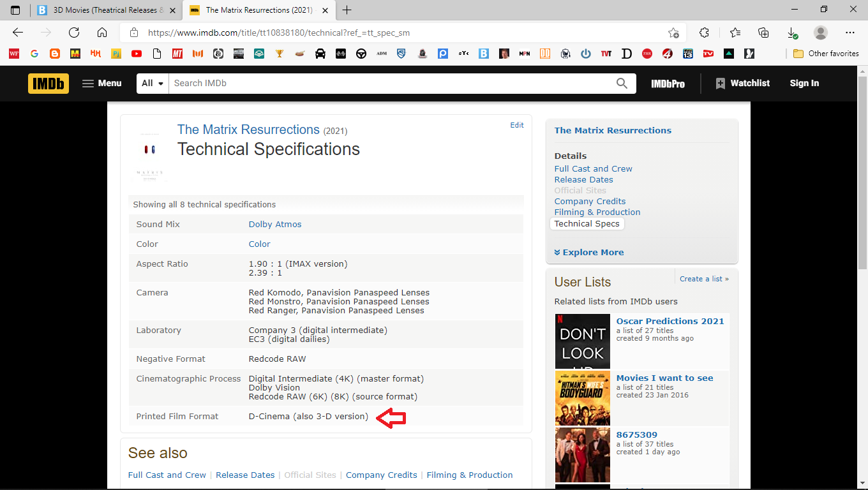The image size is (868, 490).
Task: Go back to previous page
Action: click(18, 33)
